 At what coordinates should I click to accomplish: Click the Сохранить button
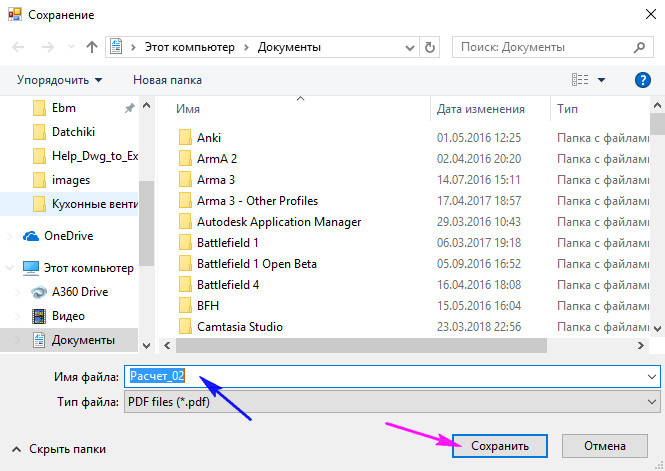pos(500,446)
